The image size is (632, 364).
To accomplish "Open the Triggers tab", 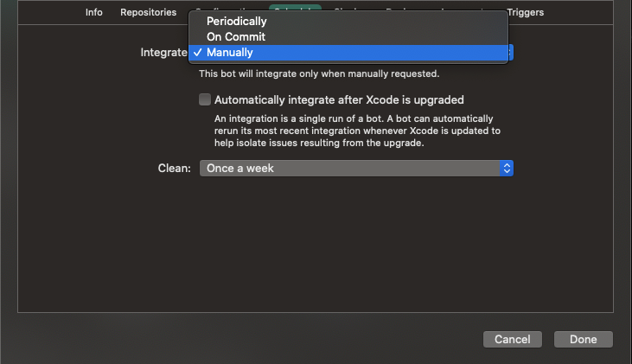I will point(526,12).
